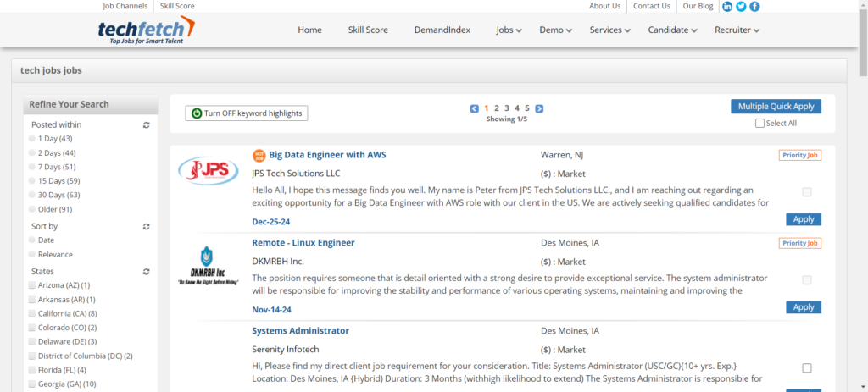Viewport: 868px width, 392px height.
Task: Check the Colorado (CO) state filter
Action: [32, 328]
